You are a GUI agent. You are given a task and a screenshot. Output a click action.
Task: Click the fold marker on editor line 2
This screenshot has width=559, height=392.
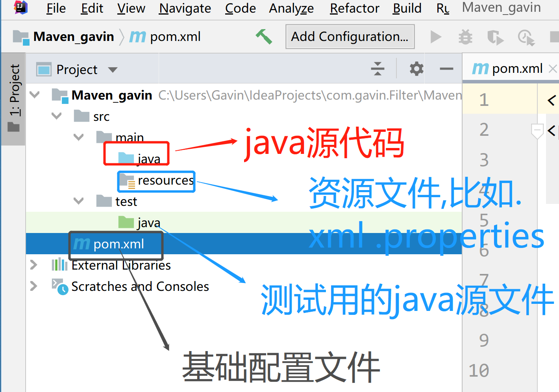tap(537, 131)
